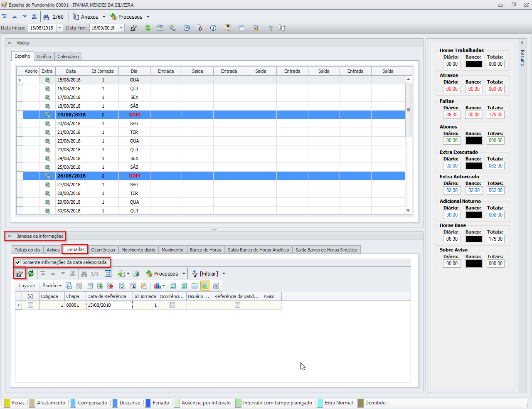Open Data Fim date dropdown
Image resolution: width=532 pixels, height=409 pixels.
[x=121, y=28]
